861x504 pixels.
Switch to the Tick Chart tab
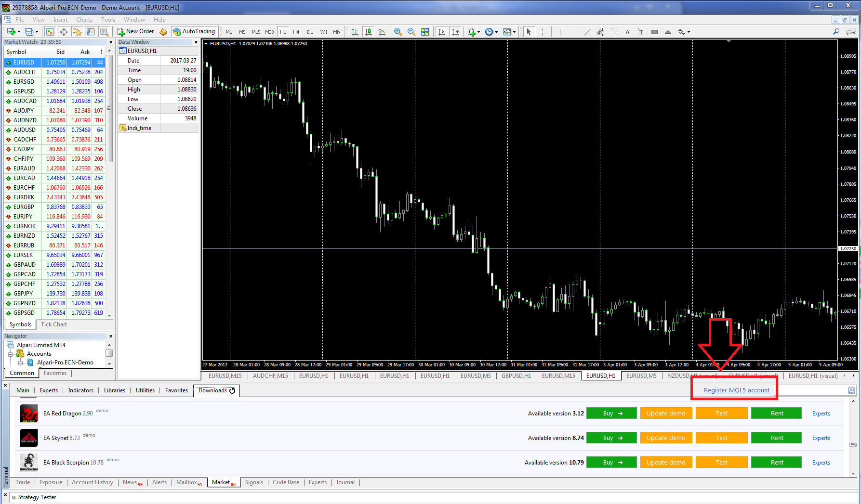(x=54, y=324)
